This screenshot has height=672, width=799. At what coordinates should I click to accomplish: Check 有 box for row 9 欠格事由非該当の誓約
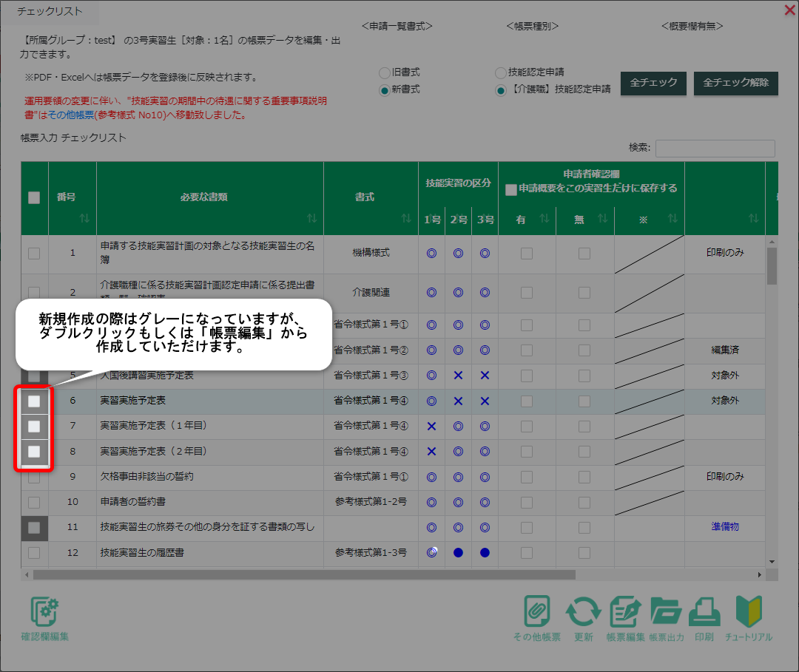[x=527, y=477]
